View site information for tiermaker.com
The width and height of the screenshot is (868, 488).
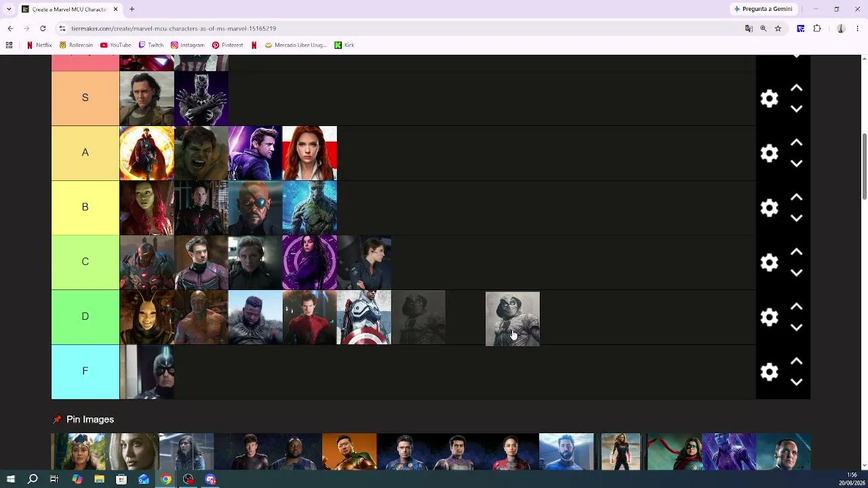pyautogui.click(x=62, y=28)
